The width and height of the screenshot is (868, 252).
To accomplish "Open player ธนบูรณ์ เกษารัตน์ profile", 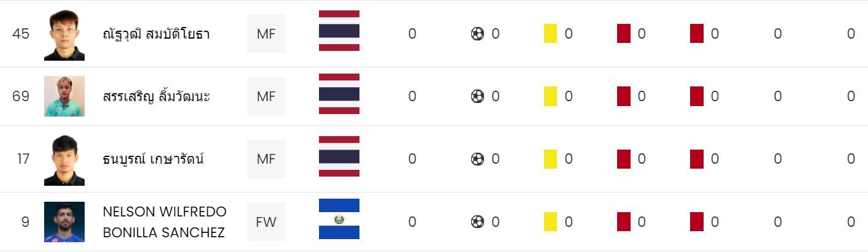I will [x=153, y=159].
